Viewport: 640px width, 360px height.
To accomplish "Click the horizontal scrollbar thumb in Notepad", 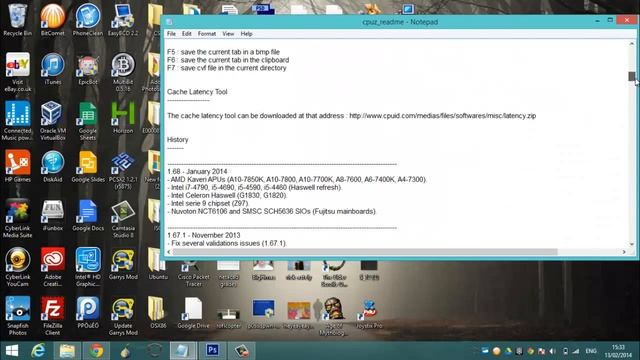I will pyautogui.click(x=365, y=252).
